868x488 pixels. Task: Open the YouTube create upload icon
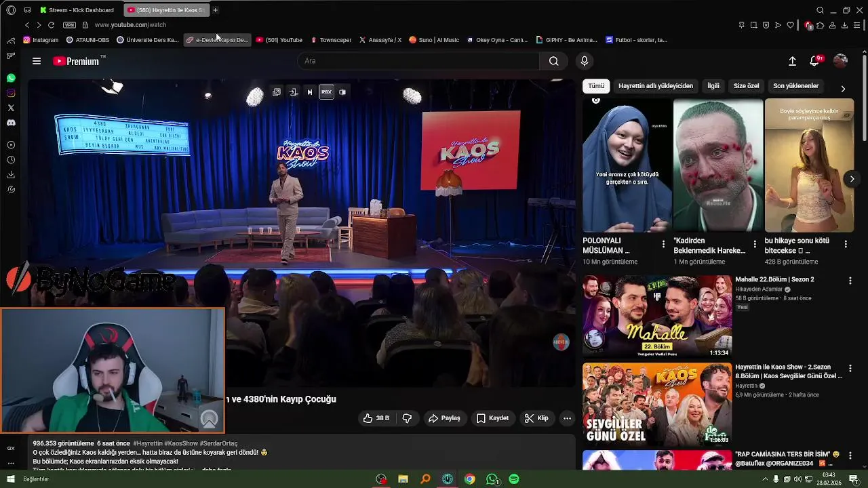[x=792, y=61]
